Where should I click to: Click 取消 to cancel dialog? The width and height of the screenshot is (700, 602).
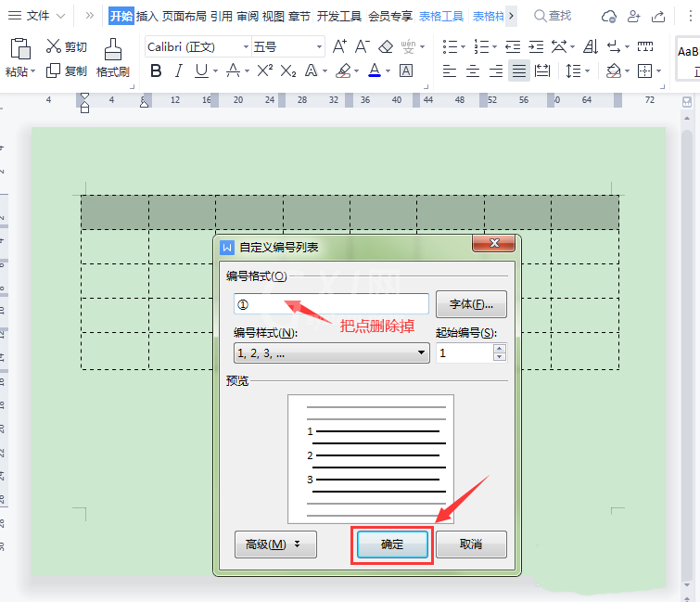point(471,544)
